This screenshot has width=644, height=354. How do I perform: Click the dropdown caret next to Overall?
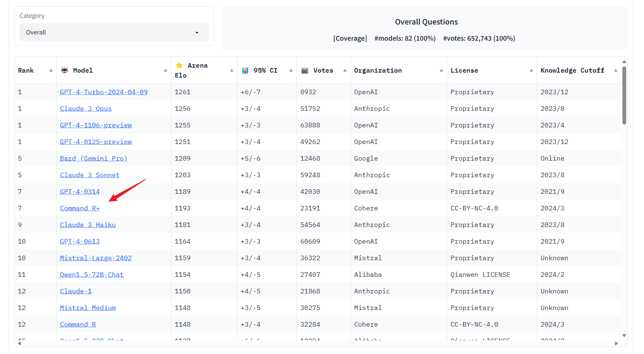coord(197,33)
